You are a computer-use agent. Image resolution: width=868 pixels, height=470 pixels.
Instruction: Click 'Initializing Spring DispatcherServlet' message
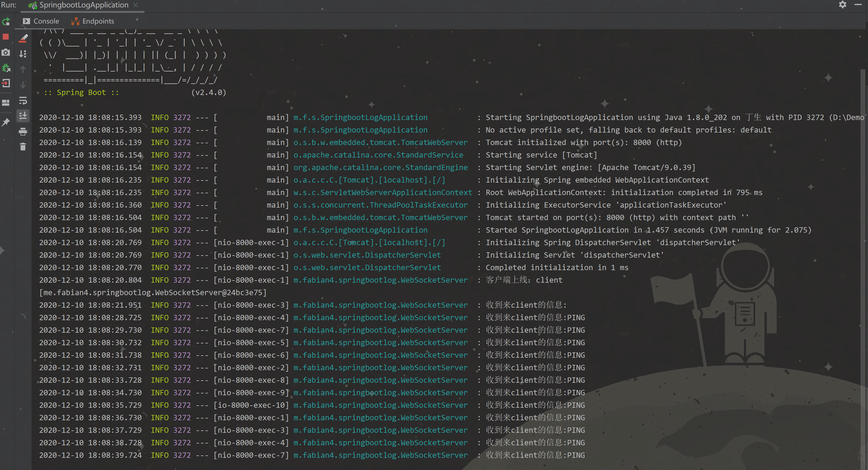[613, 242]
